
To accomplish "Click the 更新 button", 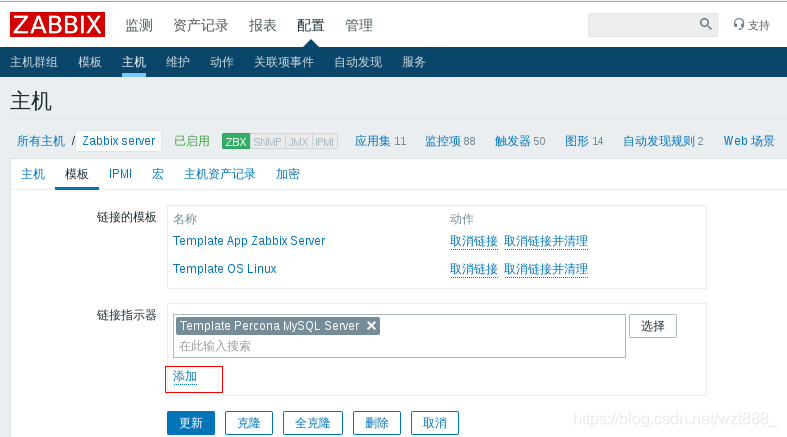I will click(x=191, y=423).
